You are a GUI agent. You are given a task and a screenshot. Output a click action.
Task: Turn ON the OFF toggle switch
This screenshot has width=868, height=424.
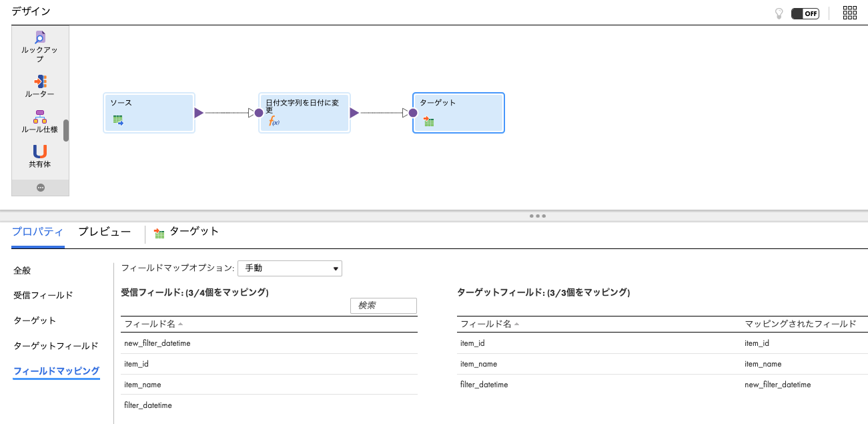[x=805, y=13]
